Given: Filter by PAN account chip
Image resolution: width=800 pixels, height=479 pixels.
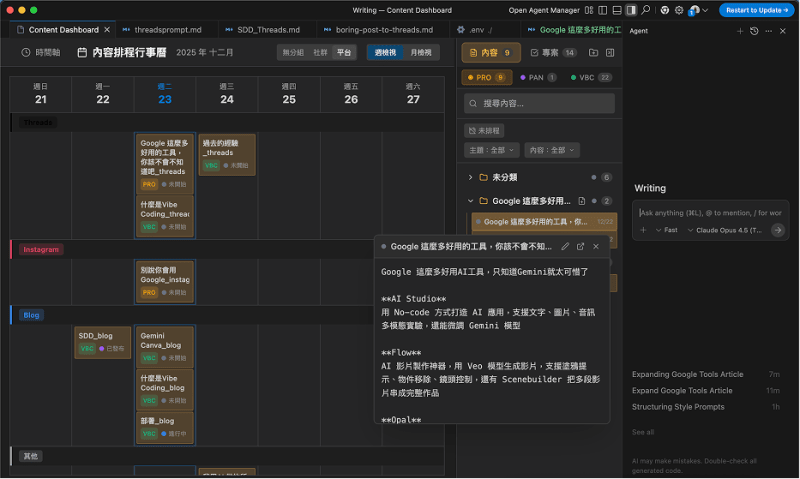Looking at the screenshot, I should pyautogui.click(x=538, y=78).
